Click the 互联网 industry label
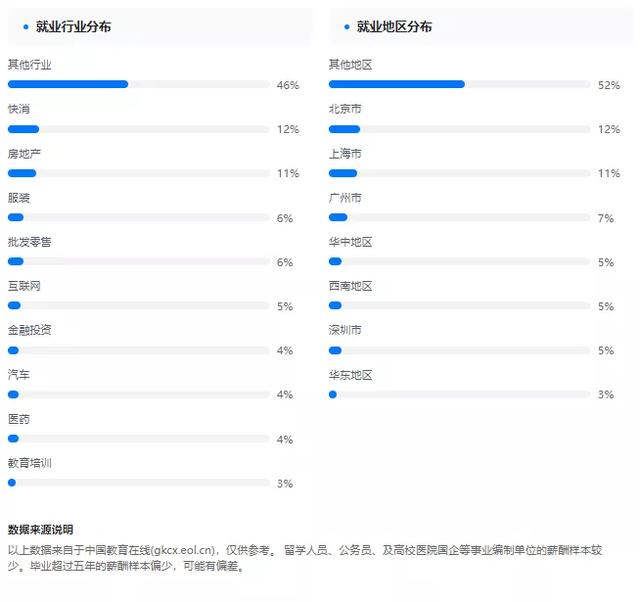 (x=24, y=286)
